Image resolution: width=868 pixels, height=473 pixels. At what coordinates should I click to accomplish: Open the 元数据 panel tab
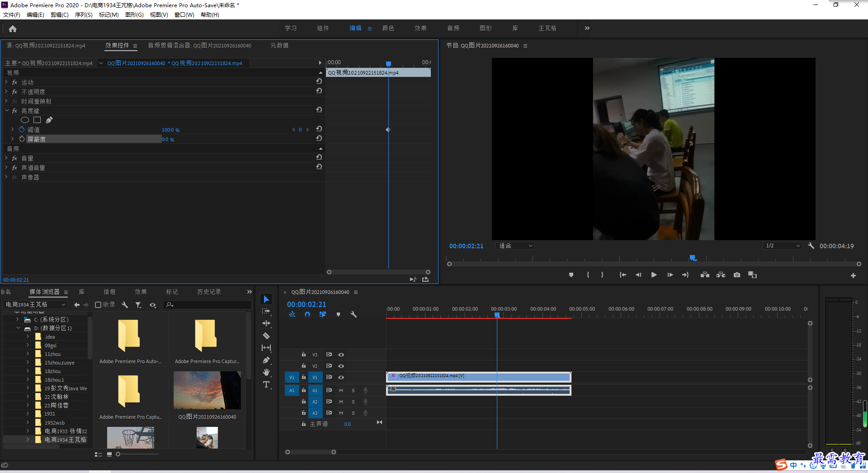[x=279, y=45]
